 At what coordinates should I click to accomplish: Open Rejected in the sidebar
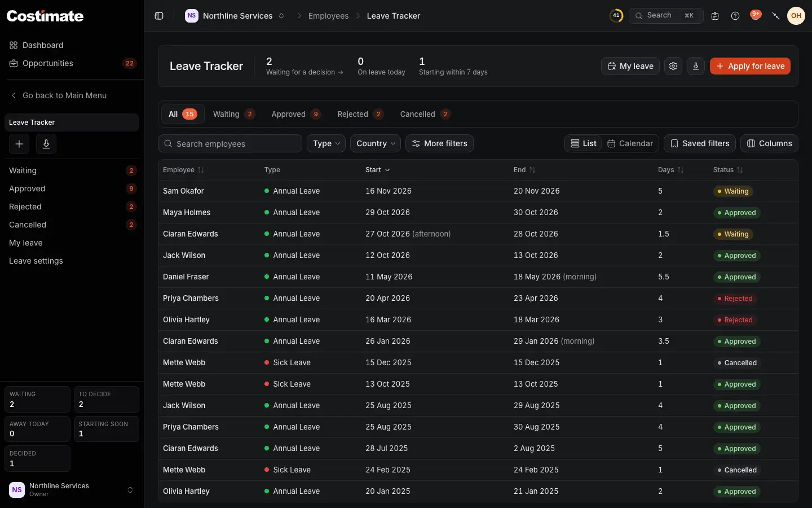click(x=72, y=207)
